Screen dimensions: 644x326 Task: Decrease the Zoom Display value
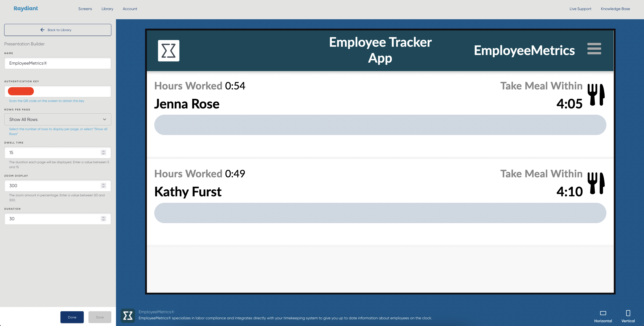click(x=103, y=187)
